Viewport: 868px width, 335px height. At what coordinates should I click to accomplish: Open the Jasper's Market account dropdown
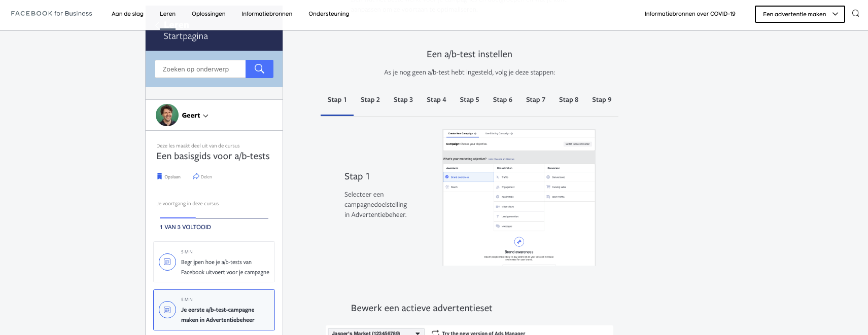[x=375, y=332]
